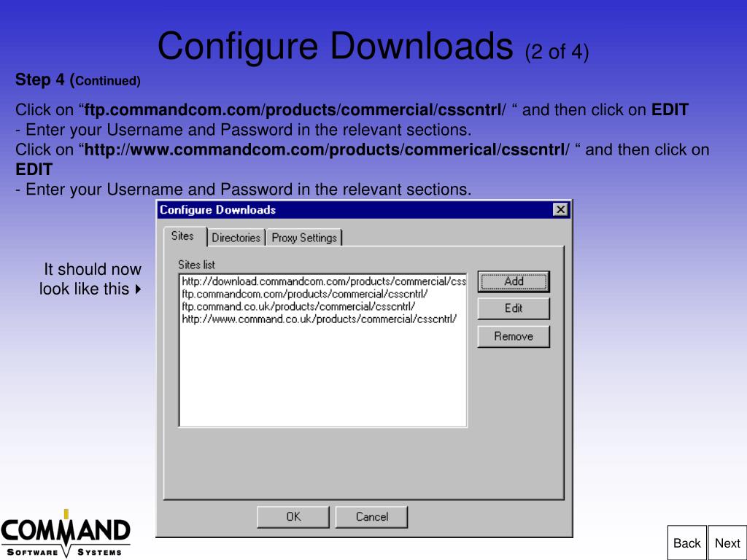
Task: Click the Edit button
Action: coord(514,308)
